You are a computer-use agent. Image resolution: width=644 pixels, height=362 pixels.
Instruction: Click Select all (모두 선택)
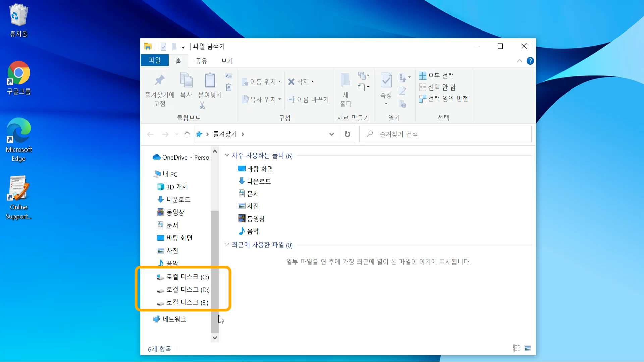coord(436,76)
